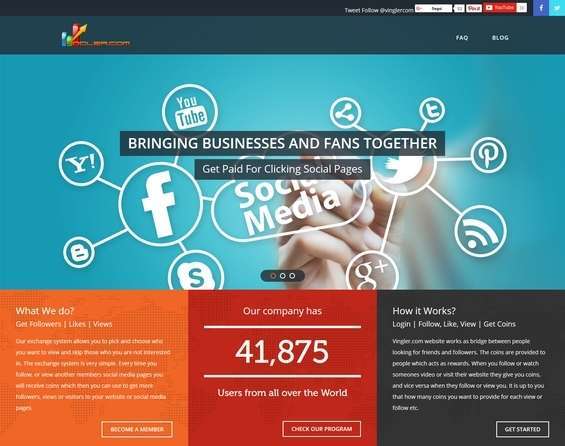The height and width of the screenshot is (446, 565).
Task: Click the CHECK OUR PROGRAM button
Action: click(x=321, y=429)
